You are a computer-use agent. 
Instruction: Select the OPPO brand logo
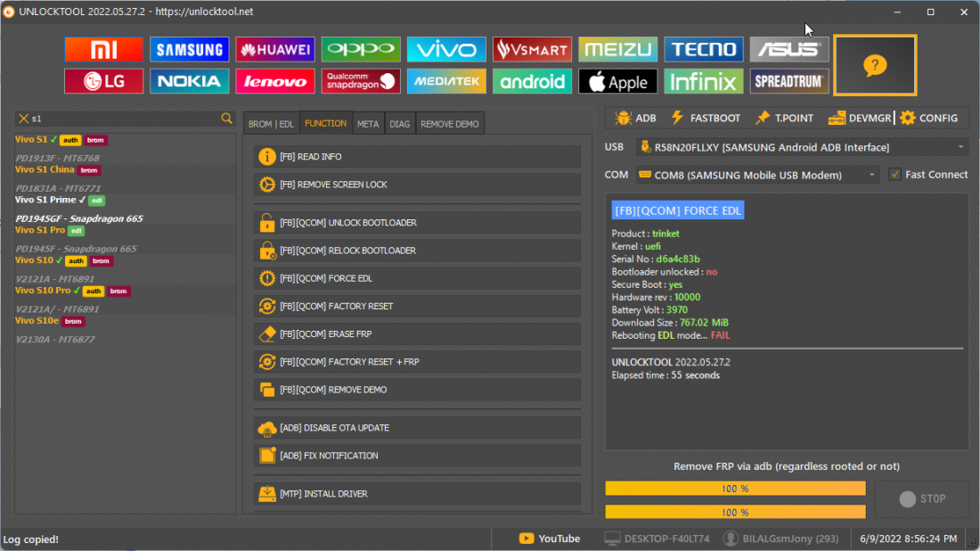pyautogui.click(x=361, y=49)
